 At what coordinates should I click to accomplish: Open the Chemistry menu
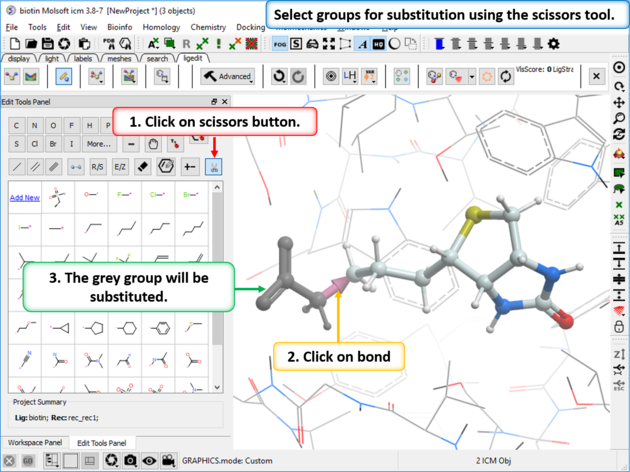point(208,27)
